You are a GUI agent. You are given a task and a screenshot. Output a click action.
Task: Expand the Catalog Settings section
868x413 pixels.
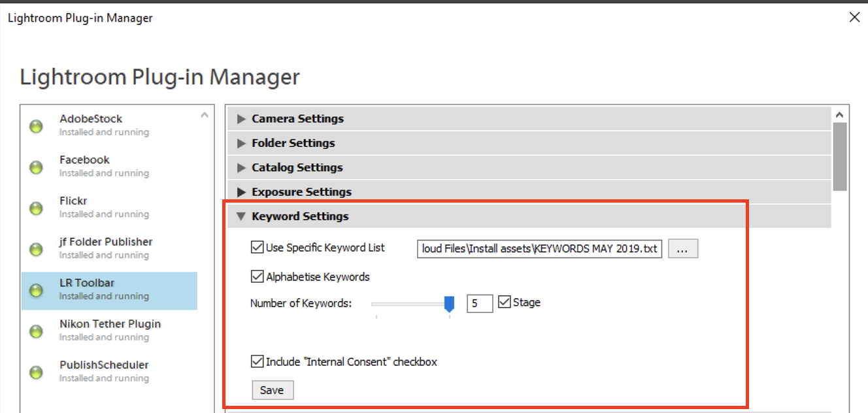point(529,167)
